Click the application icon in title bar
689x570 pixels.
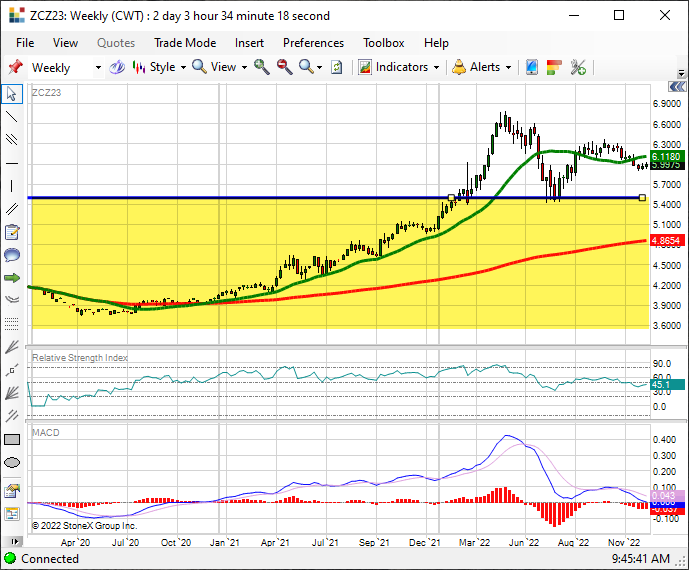coord(17,15)
